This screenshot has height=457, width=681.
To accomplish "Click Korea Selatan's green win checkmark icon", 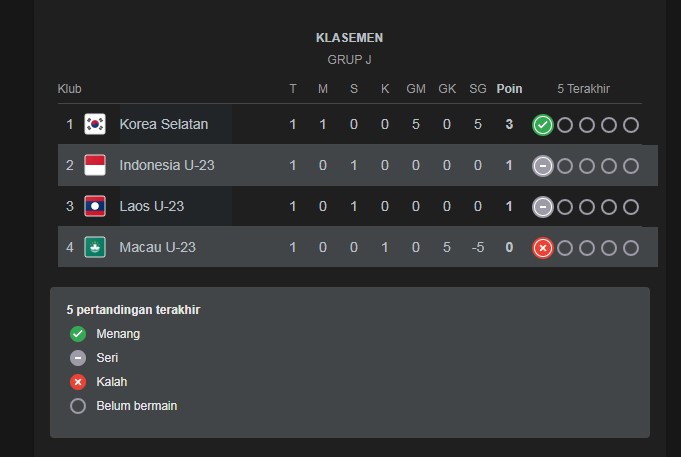I will point(542,125).
